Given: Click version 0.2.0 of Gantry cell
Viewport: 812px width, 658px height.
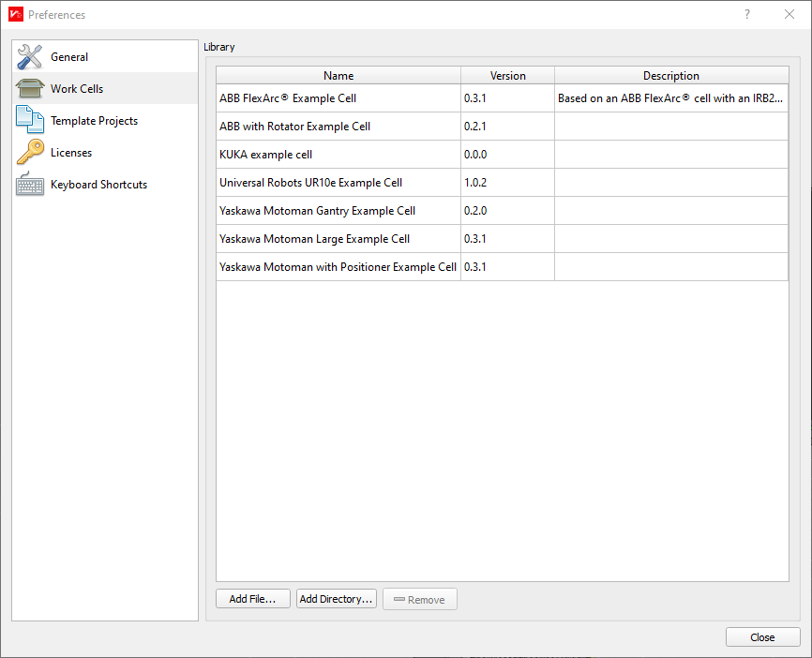Looking at the screenshot, I should click(x=507, y=211).
